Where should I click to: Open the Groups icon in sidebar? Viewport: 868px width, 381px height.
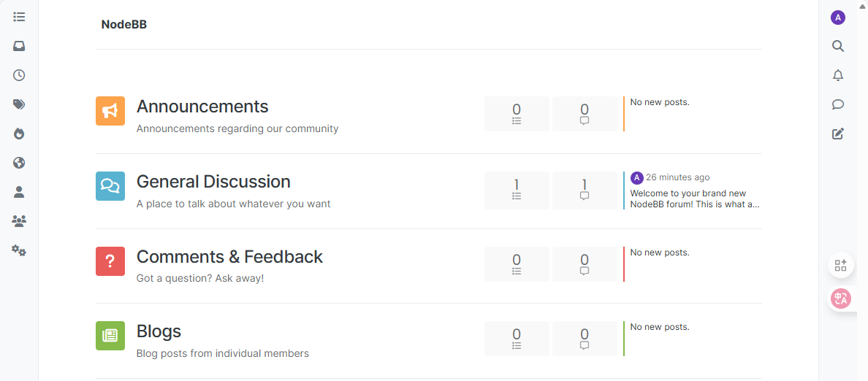pyautogui.click(x=19, y=220)
